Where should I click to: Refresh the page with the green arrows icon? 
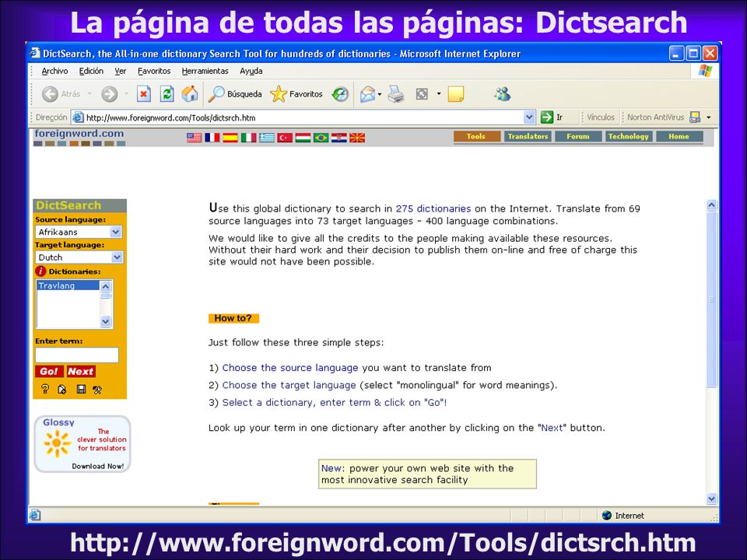point(167,94)
